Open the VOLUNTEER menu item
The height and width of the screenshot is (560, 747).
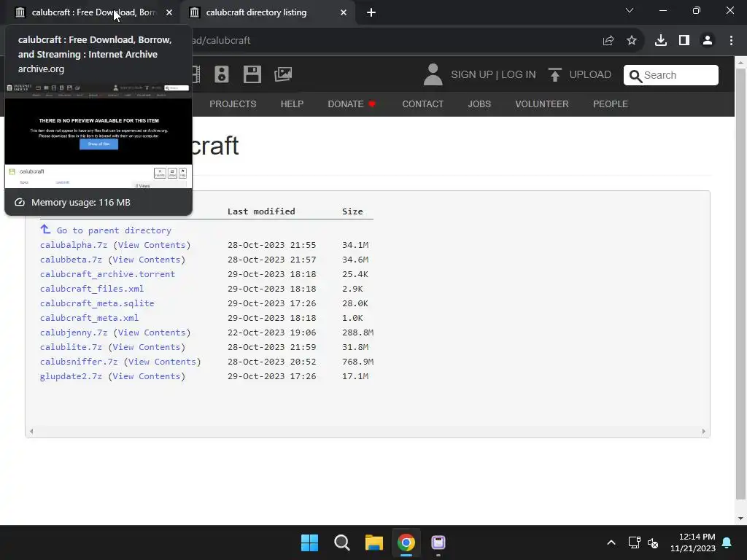point(542,104)
